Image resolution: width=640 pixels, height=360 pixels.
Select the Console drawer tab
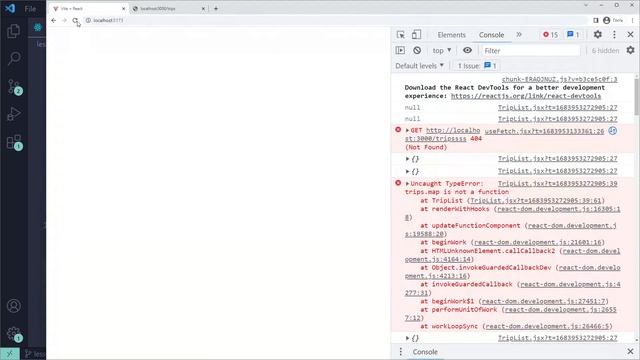(424, 352)
